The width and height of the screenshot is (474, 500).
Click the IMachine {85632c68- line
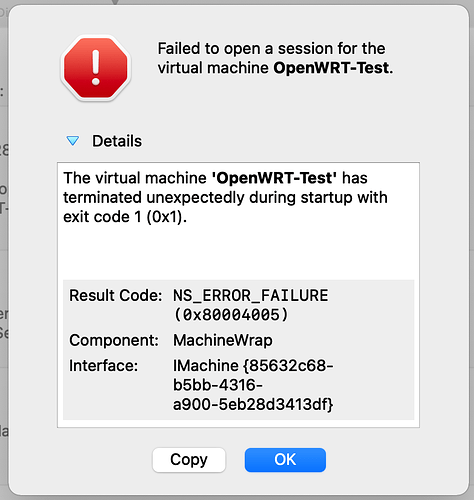point(253,366)
